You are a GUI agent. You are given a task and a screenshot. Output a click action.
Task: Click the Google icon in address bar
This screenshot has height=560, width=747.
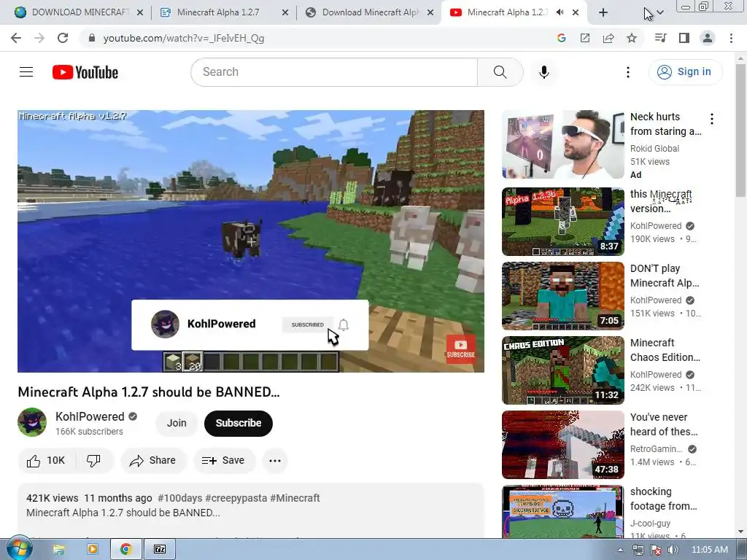pos(562,38)
